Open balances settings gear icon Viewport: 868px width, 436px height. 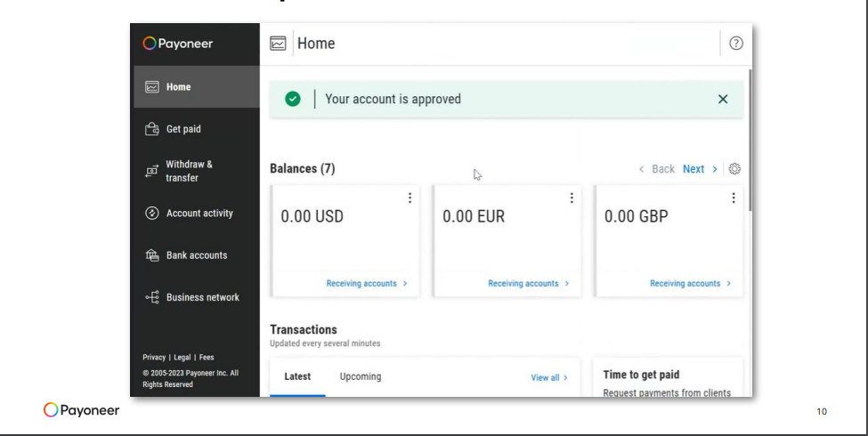[x=734, y=169]
